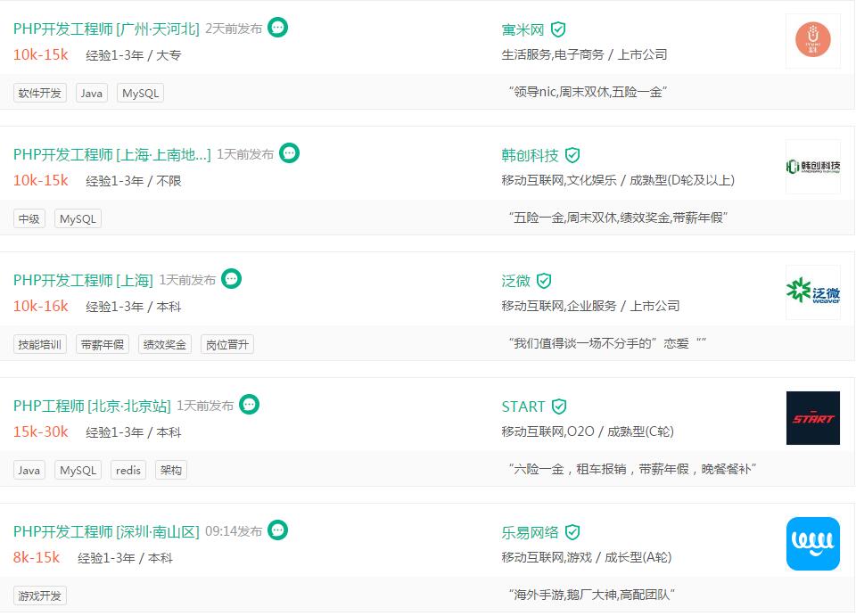Open 泛微 company name link

(x=515, y=281)
